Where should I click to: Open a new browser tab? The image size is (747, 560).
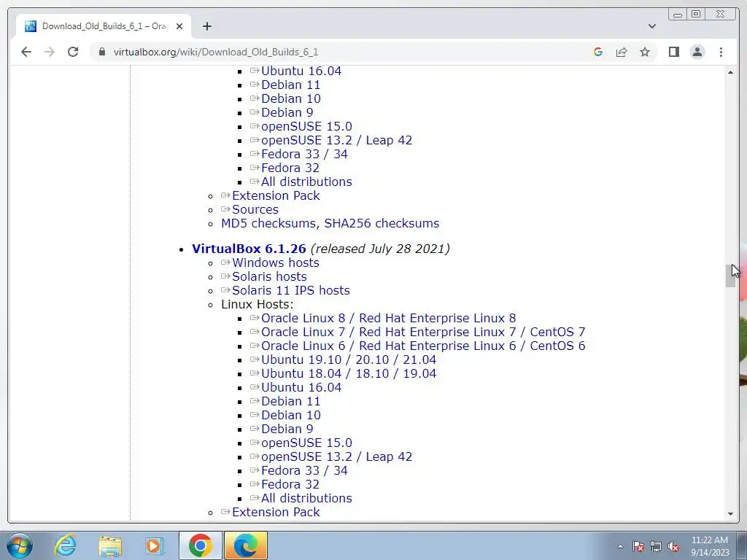click(206, 26)
